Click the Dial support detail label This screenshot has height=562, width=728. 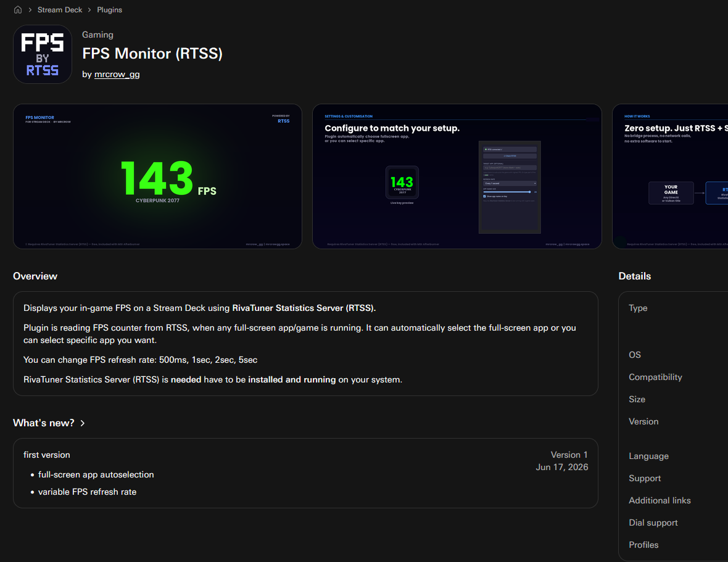click(x=653, y=523)
